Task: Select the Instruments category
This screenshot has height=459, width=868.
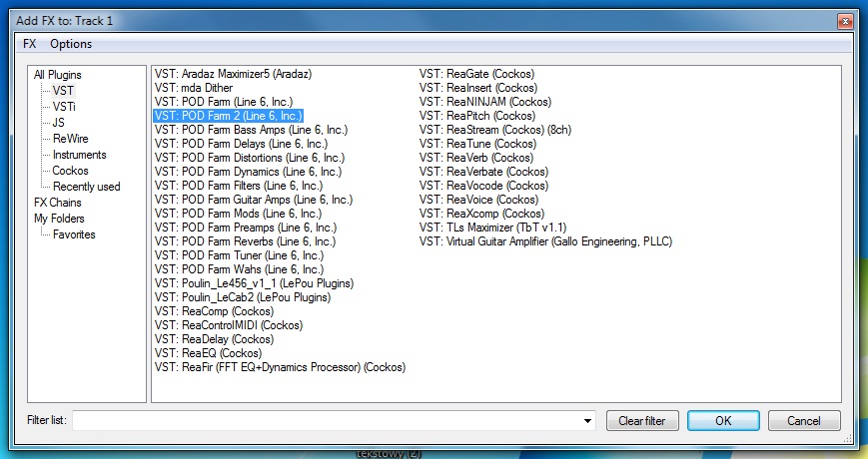Action: click(79, 155)
